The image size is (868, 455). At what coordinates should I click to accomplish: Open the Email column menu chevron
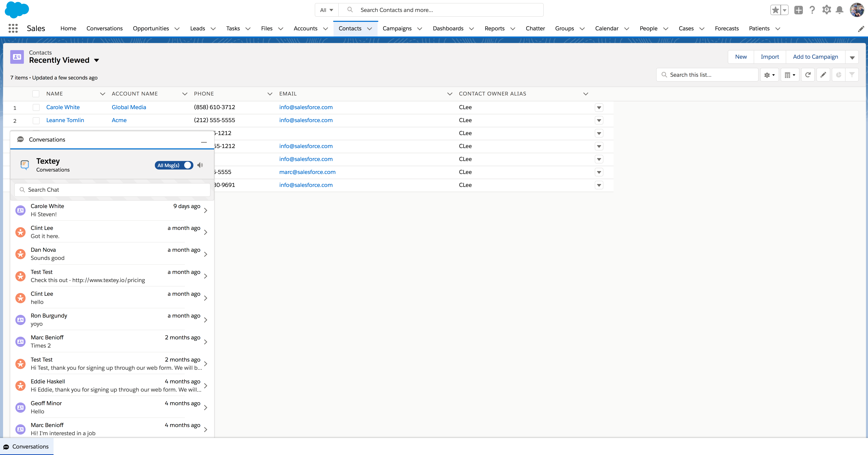coord(450,94)
